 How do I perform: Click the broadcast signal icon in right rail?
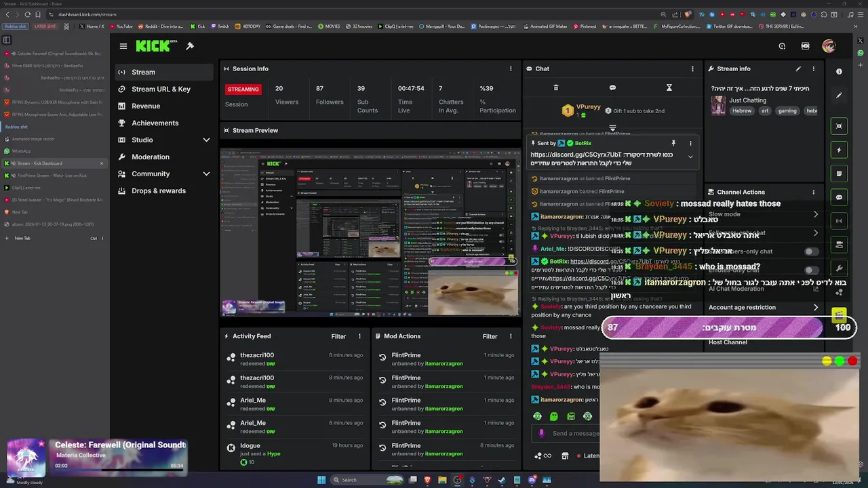tap(839, 221)
